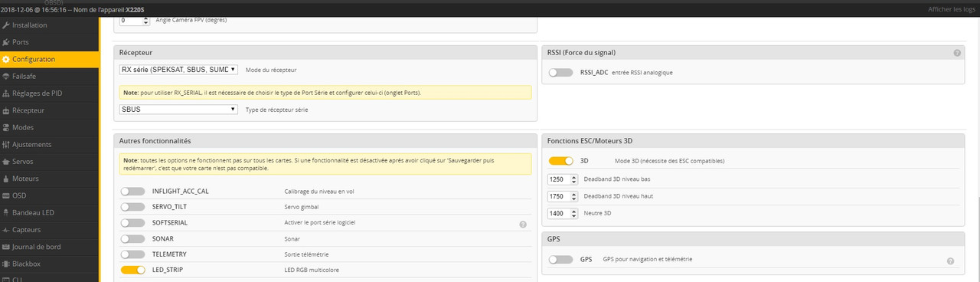Image resolution: width=980 pixels, height=282 pixels.
Task: Open the Installation tab in sidebar
Action: pos(50,25)
